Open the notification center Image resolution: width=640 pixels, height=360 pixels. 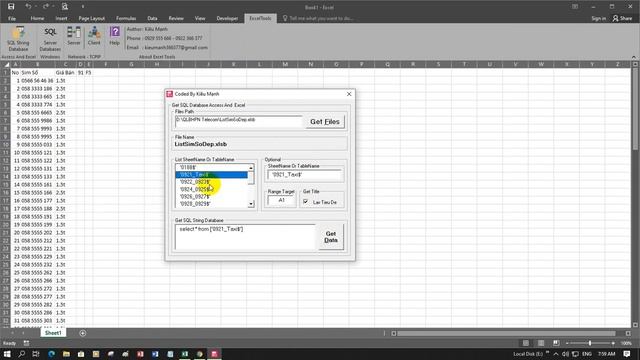(627, 354)
